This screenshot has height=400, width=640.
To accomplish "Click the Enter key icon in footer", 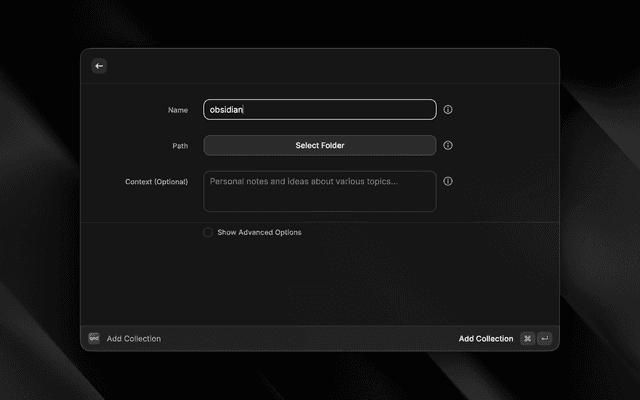I will pos(544,339).
